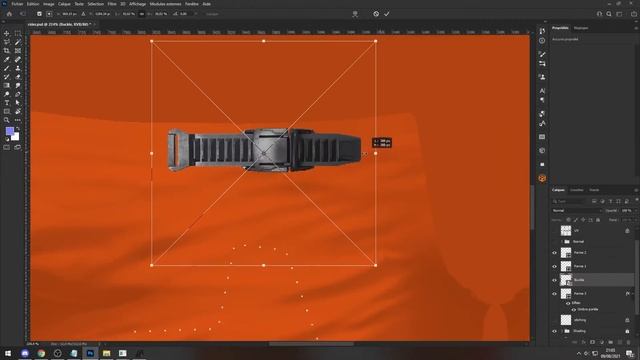Open the Edition menu
Viewport: 640px width, 360px height.
point(33,4)
